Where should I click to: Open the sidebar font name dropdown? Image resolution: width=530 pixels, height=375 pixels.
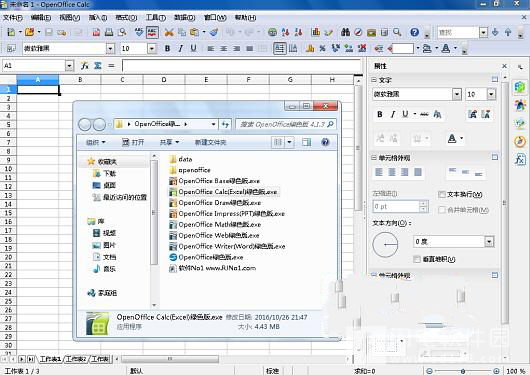457,94
